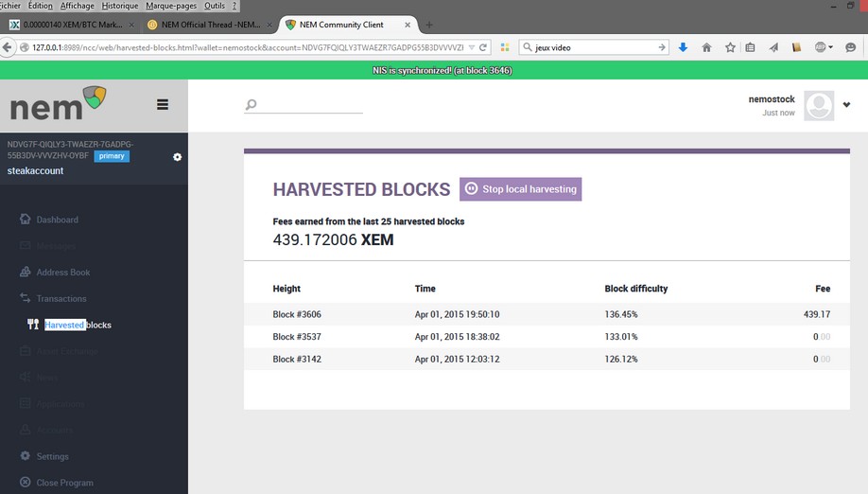Image resolution: width=868 pixels, height=494 pixels.
Task: Click Block #3537 row
Action: tap(547, 336)
